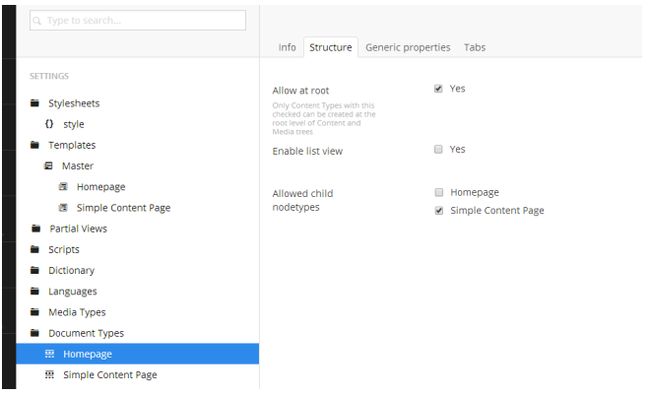Open the Scripts tree node

pos(63,250)
